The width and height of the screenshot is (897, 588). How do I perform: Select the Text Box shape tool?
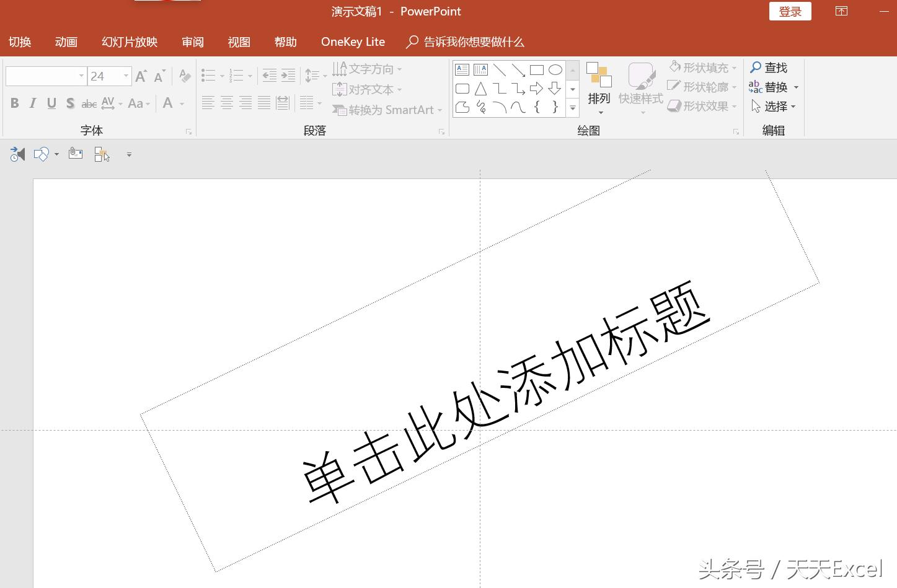461,69
